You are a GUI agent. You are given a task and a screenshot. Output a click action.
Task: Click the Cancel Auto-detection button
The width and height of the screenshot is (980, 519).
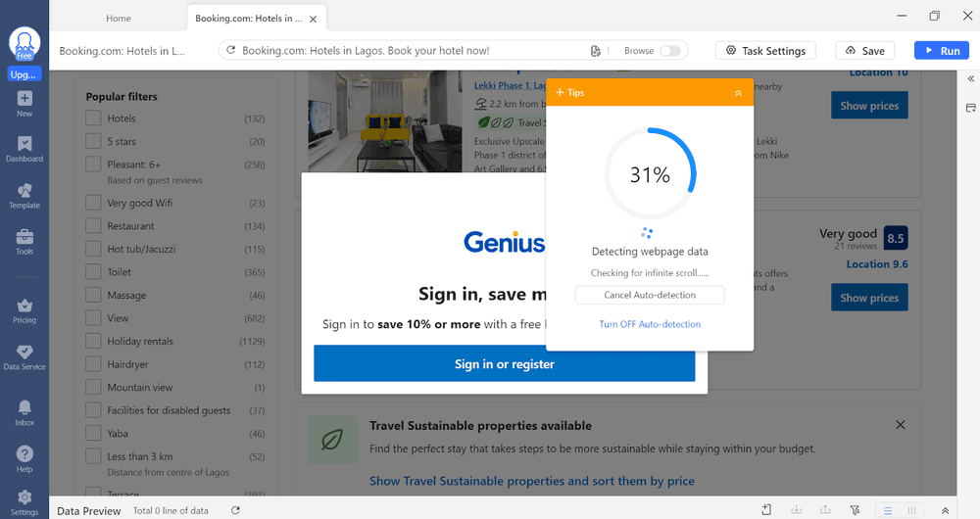pos(650,295)
